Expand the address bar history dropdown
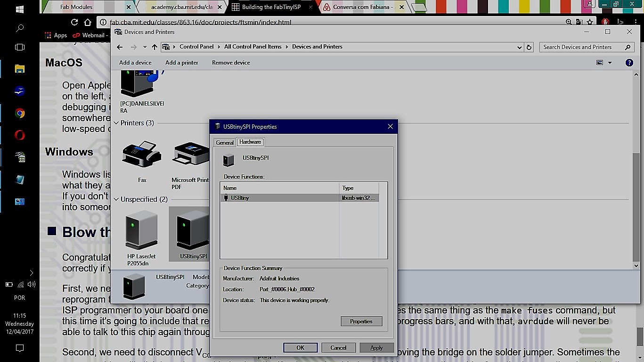The width and height of the screenshot is (644, 362). pyautogui.click(x=520, y=47)
